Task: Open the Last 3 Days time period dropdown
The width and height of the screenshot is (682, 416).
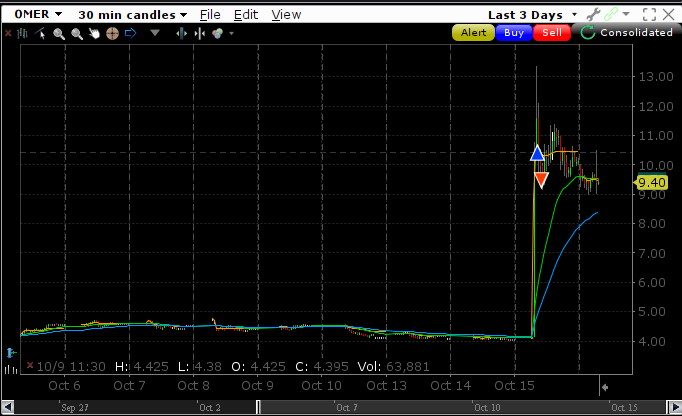Action: 533,15
